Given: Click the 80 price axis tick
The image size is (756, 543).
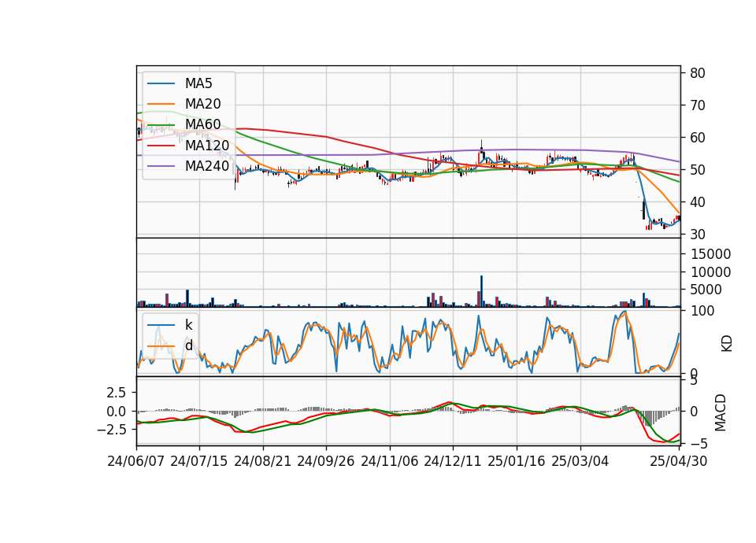Looking at the screenshot, I should [x=698, y=73].
